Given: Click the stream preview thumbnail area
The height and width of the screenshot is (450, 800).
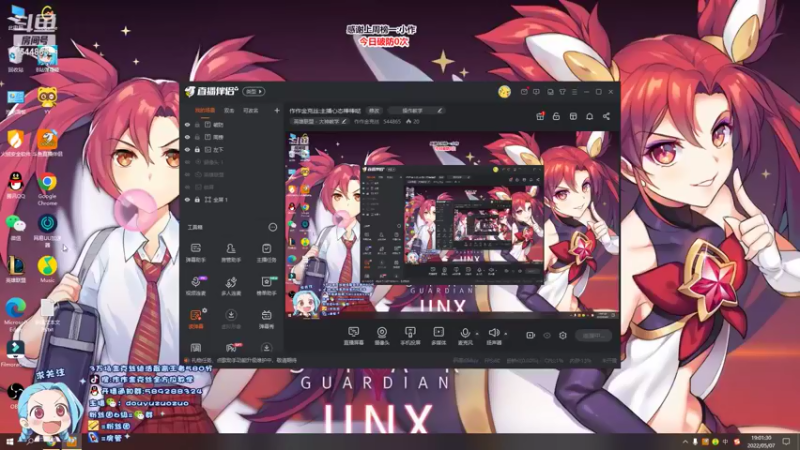Looking at the screenshot, I should pyautogui.click(x=452, y=225).
